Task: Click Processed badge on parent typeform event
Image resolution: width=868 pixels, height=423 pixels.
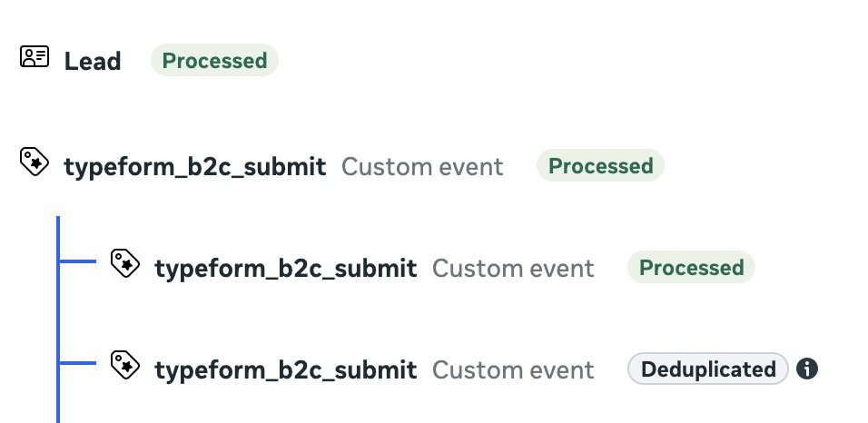Action: tap(600, 165)
